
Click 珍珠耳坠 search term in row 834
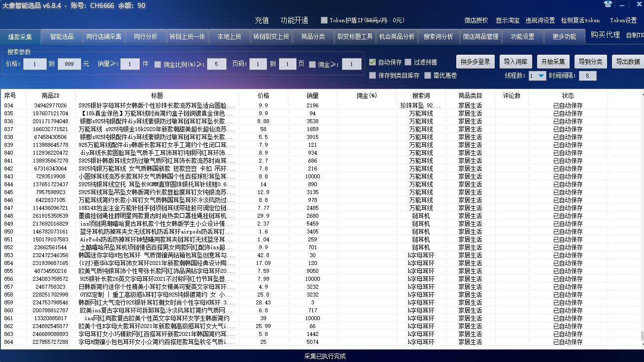coord(421,105)
